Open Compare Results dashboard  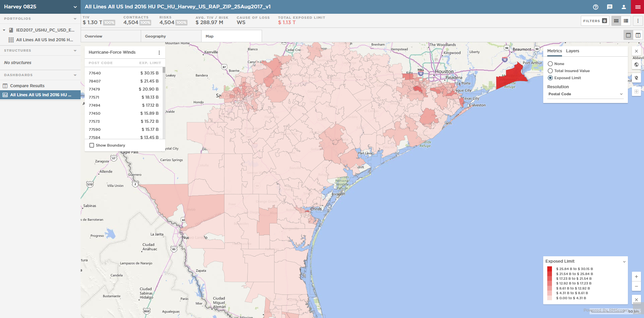click(x=27, y=86)
